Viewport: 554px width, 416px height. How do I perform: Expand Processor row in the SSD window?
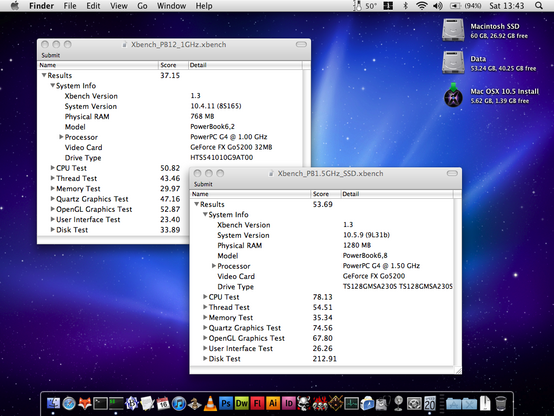[214, 266]
